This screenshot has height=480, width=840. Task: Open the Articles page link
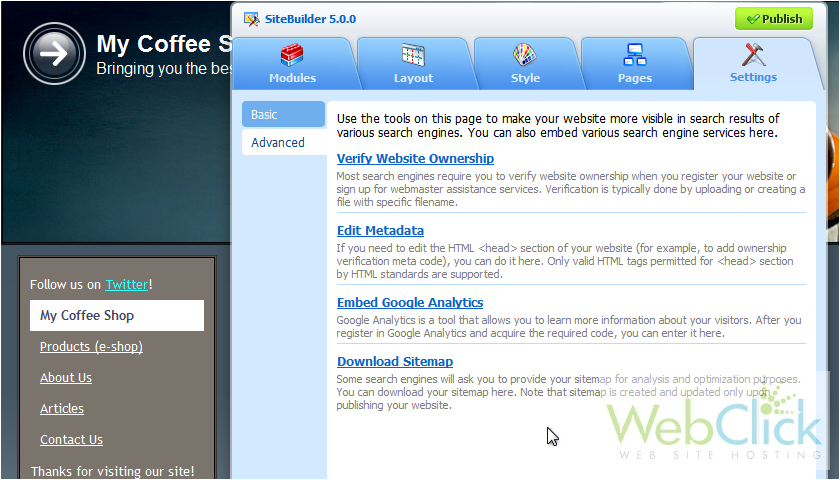[62, 409]
